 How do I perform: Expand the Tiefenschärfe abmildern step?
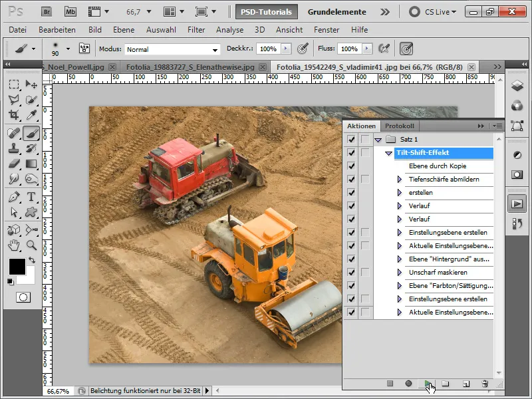(x=400, y=179)
